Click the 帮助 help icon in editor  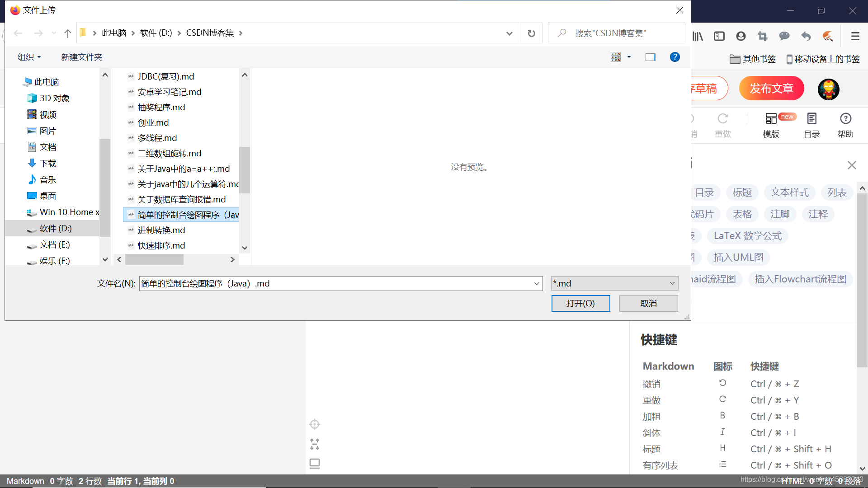point(845,119)
